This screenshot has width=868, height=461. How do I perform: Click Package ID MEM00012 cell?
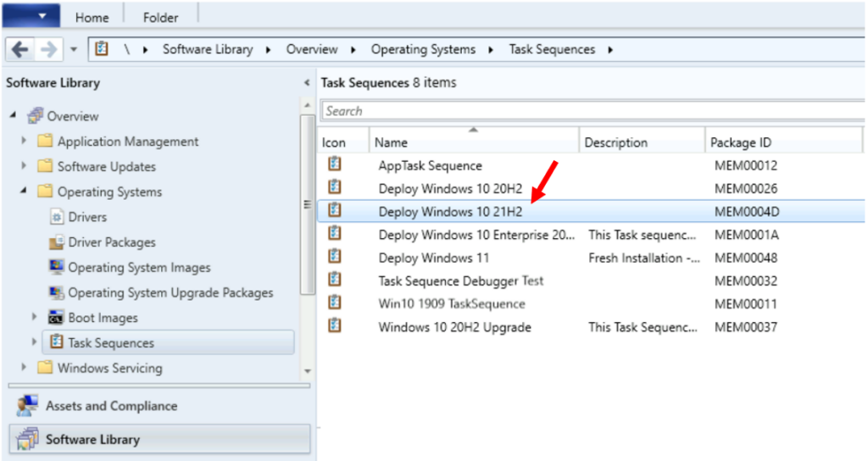pyautogui.click(x=746, y=165)
